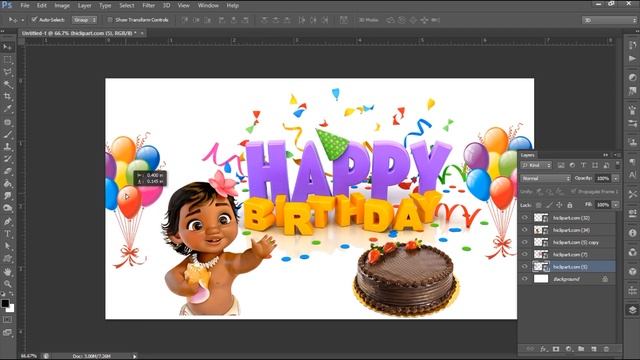Select the Hand tool
The height and width of the screenshot is (360, 640).
pos(7,271)
